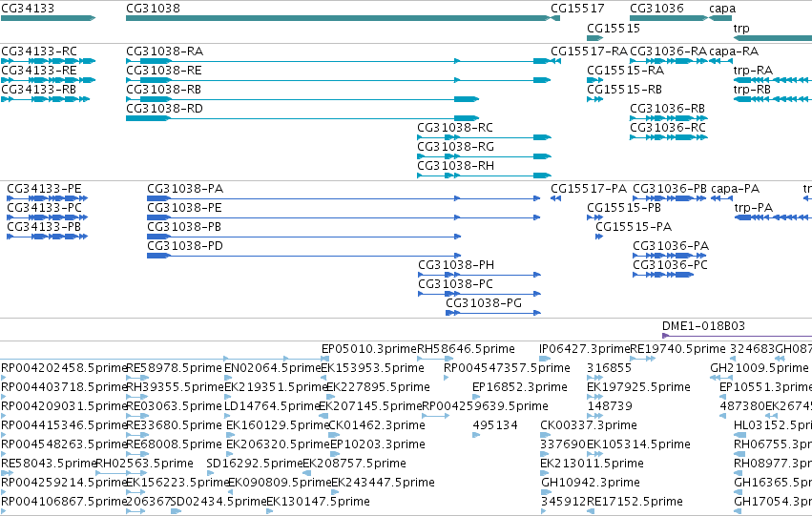
Task: Click the CG15517 gene label
Action: pyautogui.click(x=577, y=9)
